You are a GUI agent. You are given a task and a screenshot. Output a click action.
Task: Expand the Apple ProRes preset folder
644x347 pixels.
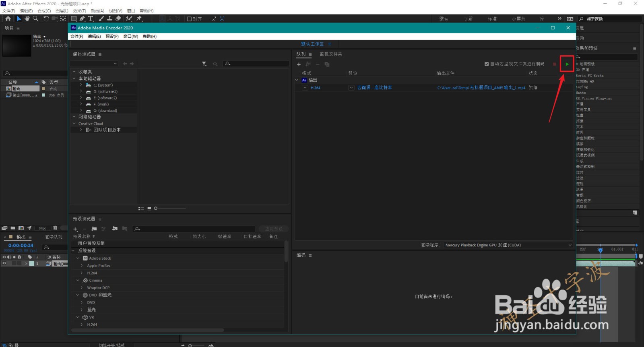click(82, 266)
